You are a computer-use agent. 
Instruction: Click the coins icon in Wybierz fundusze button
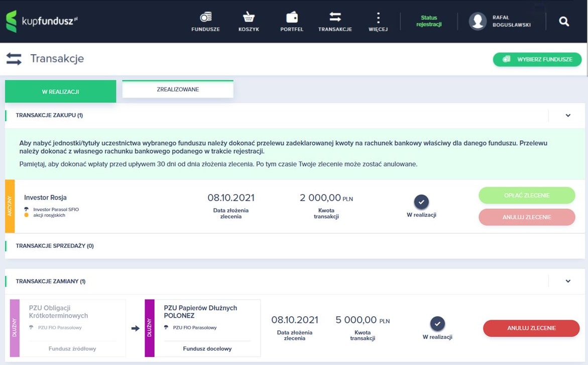(506, 59)
